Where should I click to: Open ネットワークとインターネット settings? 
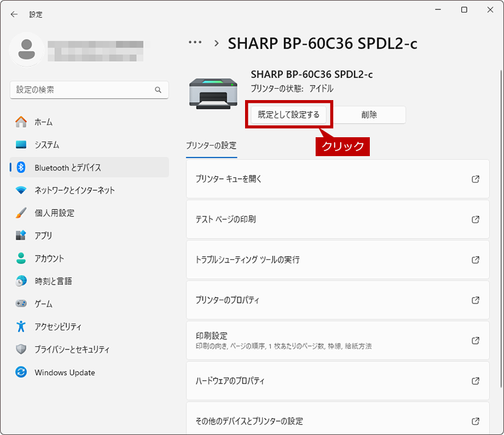[x=74, y=190]
